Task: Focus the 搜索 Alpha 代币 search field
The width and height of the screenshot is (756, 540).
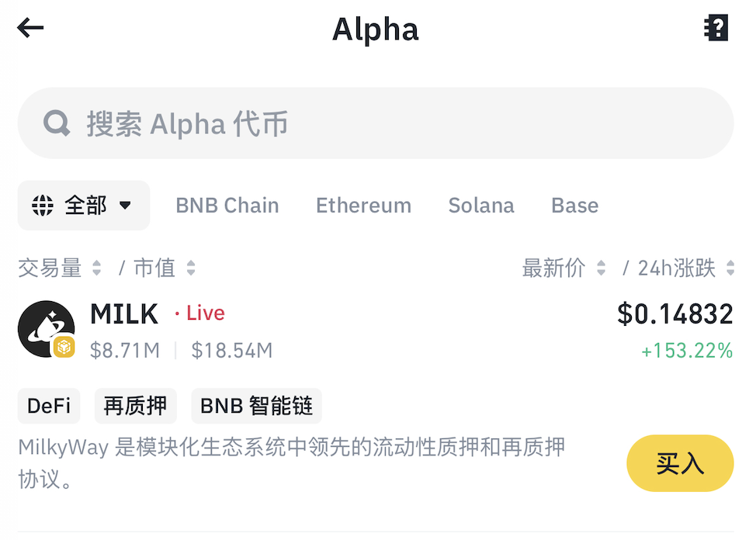Action: 388,123
